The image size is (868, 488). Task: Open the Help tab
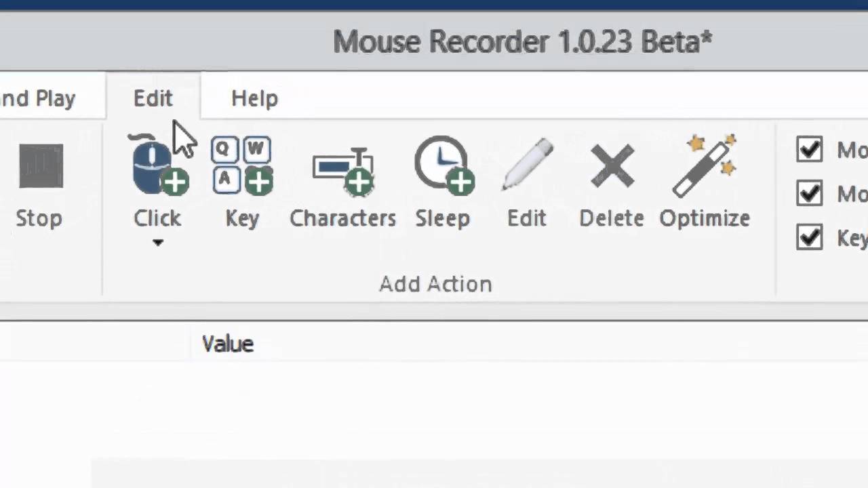click(254, 98)
